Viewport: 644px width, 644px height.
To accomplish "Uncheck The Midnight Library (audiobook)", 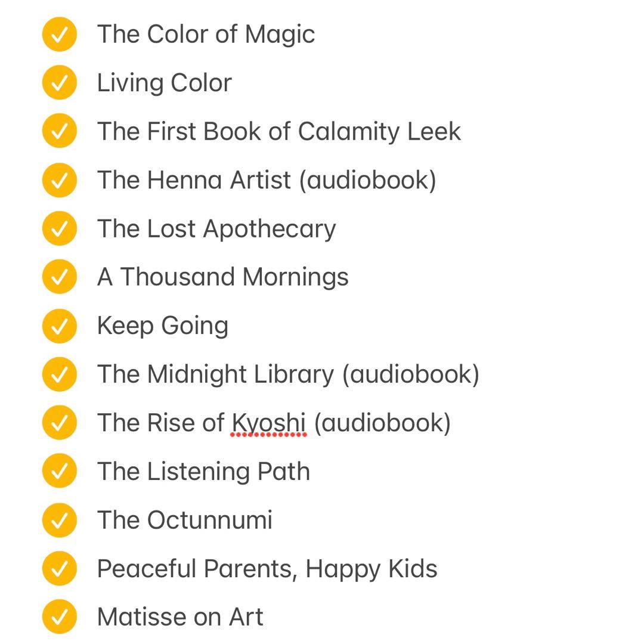I will click(x=60, y=374).
